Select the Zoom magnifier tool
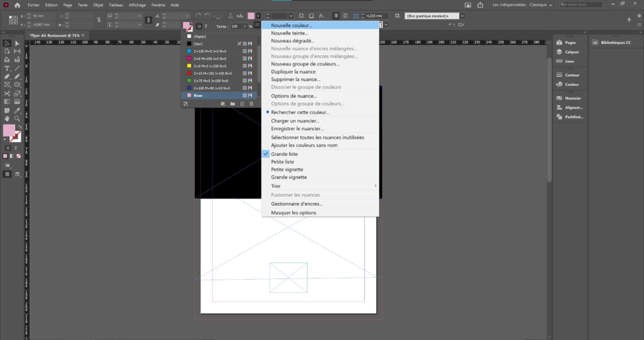The height and width of the screenshot is (340, 644). (x=17, y=118)
